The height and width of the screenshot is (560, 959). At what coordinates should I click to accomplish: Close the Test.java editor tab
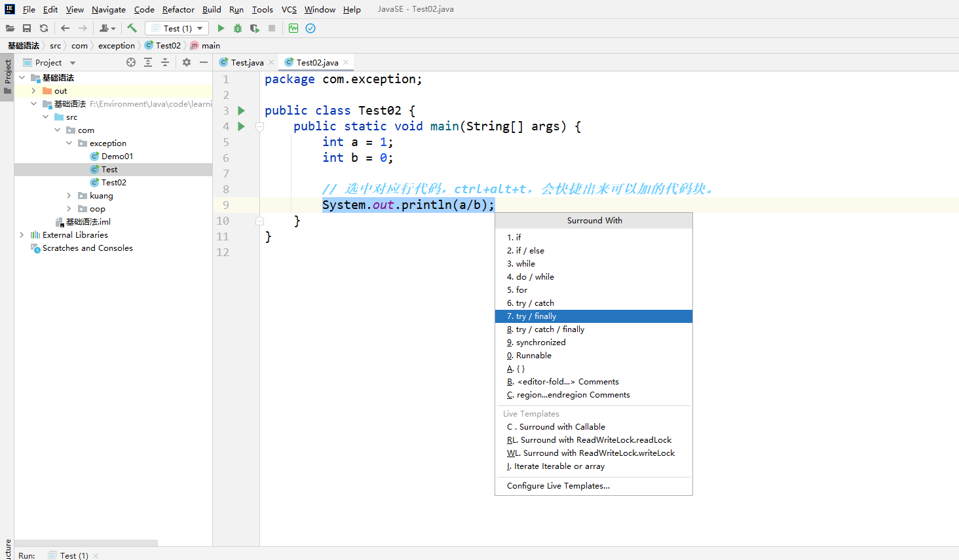(271, 62)
